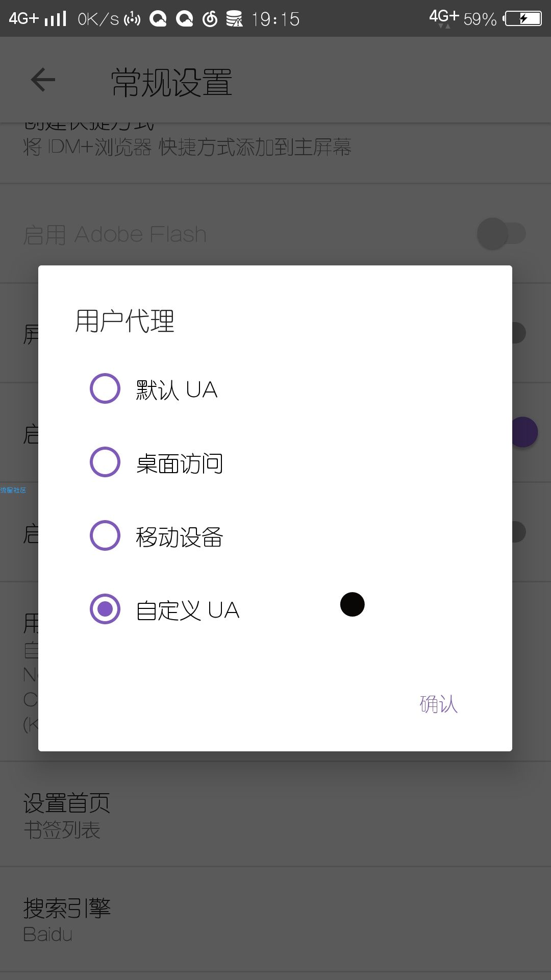The image size is (551, 980).
Task: Toggle the 启用 Adobe Flash switch
Action: pos(502,234)
